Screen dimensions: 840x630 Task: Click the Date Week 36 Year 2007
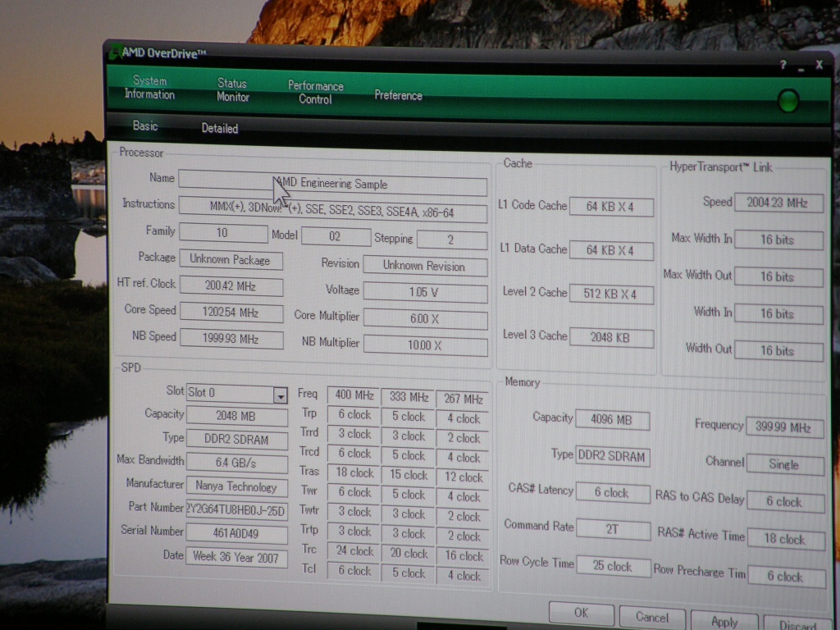coord(236,558)
